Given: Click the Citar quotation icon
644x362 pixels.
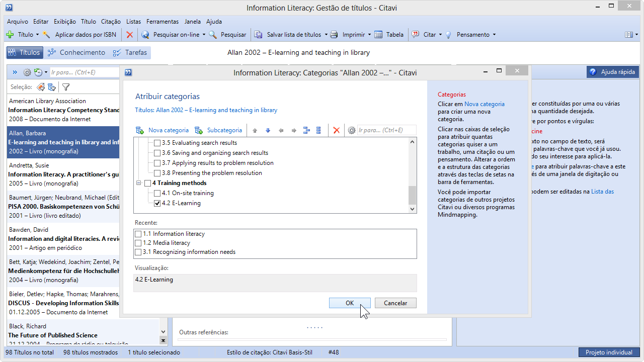Looking at the screenshot, I should [x=416, y=35].
